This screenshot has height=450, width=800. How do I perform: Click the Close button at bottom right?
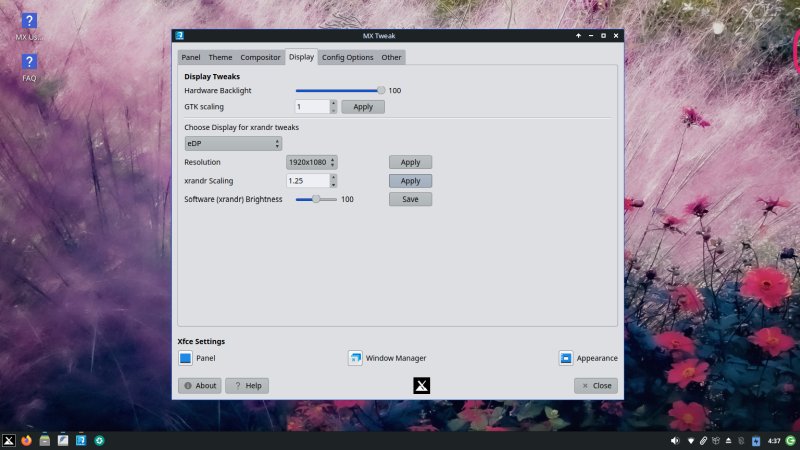coord(596,386)
